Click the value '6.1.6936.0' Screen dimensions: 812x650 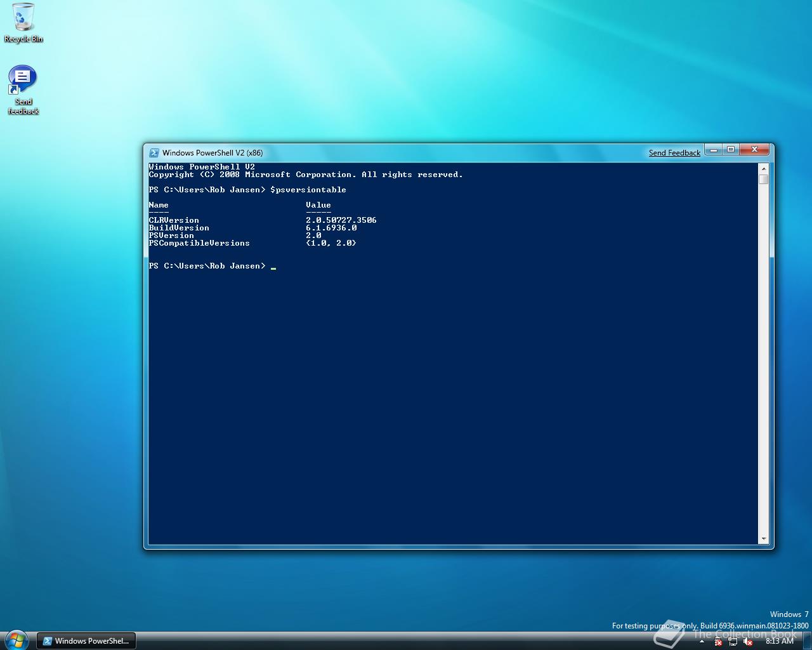pos(331,228)
